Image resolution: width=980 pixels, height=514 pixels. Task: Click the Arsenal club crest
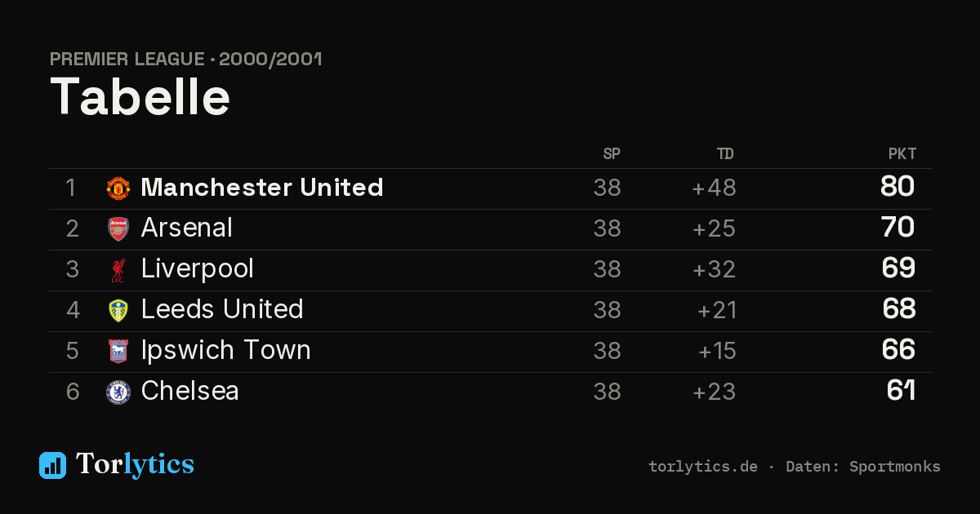(x=118, y=229)
